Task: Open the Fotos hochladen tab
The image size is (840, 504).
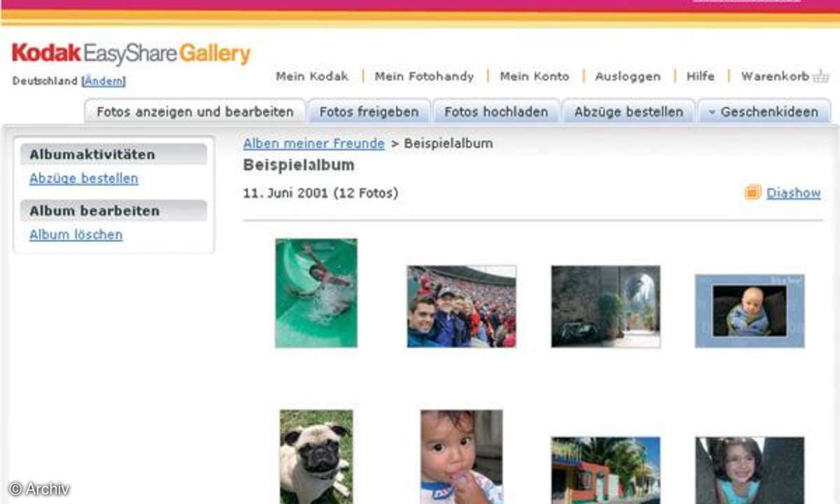Action: point(496,112)
